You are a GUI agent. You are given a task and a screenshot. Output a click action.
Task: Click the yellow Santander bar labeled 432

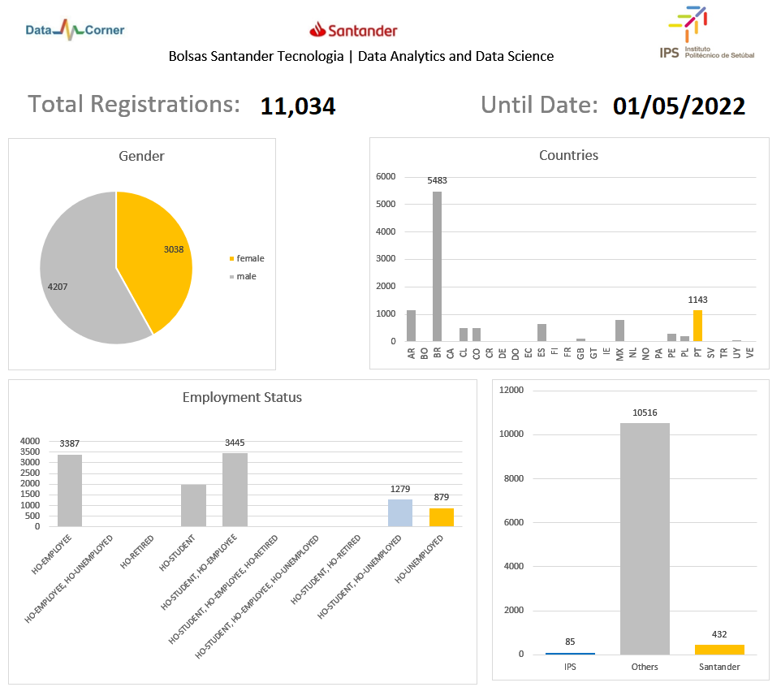[x=719, y=650]
